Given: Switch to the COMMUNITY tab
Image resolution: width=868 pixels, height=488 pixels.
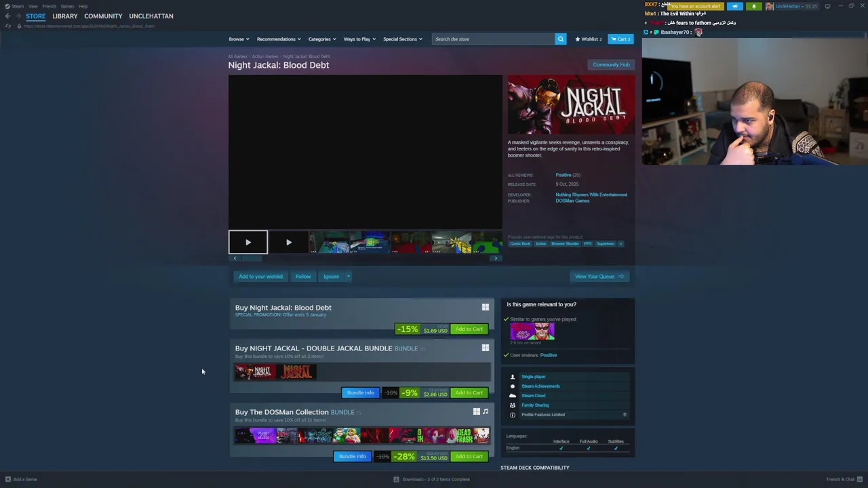Looking at the screenshot, I should tap(103, 16).
